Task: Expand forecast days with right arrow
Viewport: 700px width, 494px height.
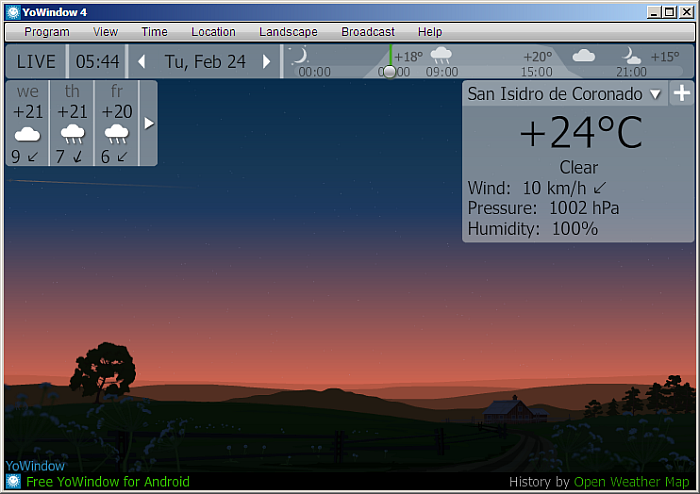Action: 149,123
